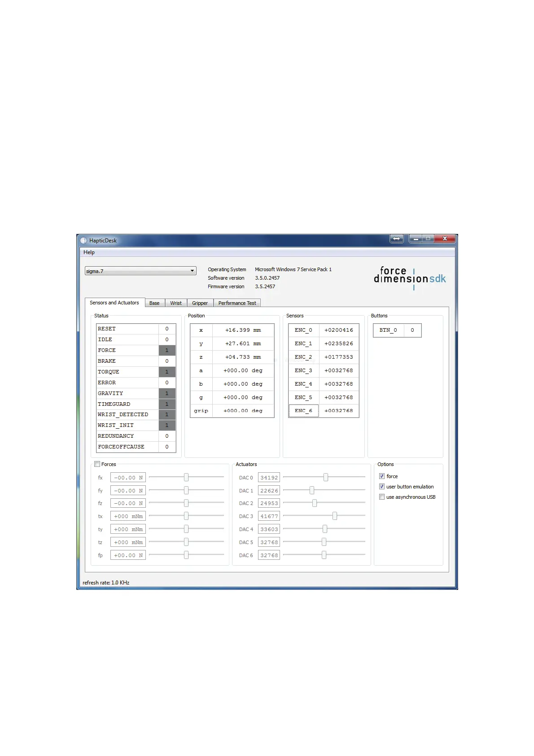Viewport: 534px width, 756px height.
Task: Click the tx torque slider
Action: 186,516
